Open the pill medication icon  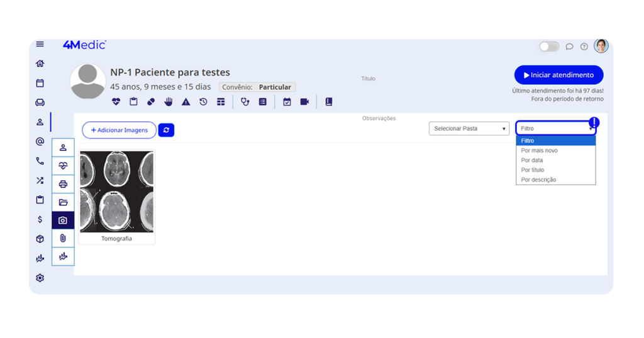pyautogui.click(x=151, y=102)
